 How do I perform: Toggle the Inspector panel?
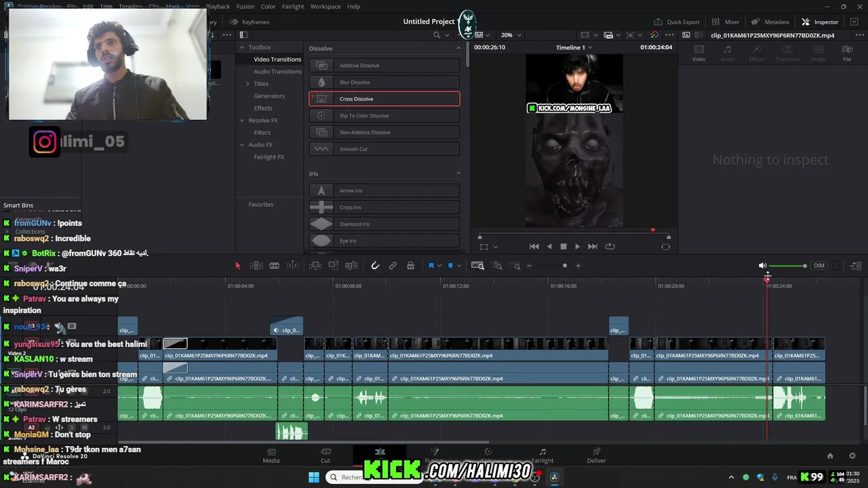click(821, 22)
